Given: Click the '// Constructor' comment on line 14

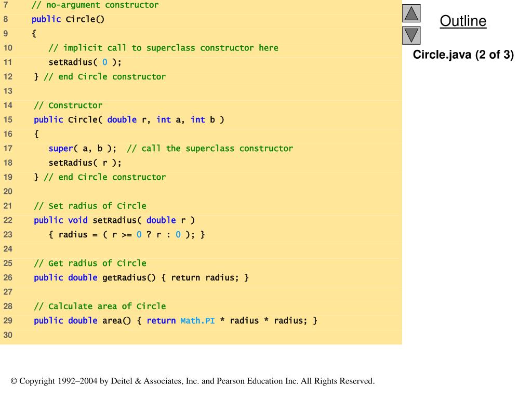Looking at the screenshot, I should point(68,105).
